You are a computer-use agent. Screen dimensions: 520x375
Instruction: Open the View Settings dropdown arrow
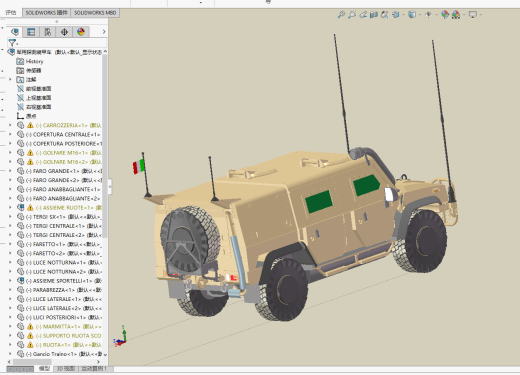(480, 15)
